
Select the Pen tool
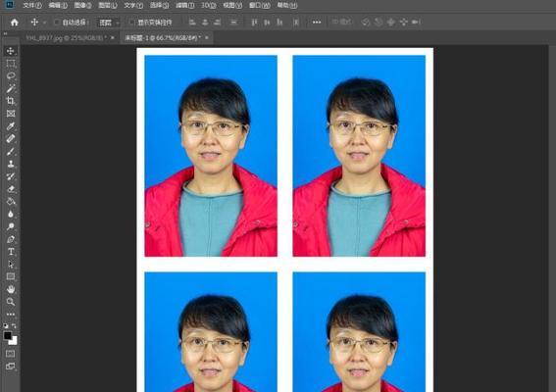pyautogui.click(x=11, y=239)
